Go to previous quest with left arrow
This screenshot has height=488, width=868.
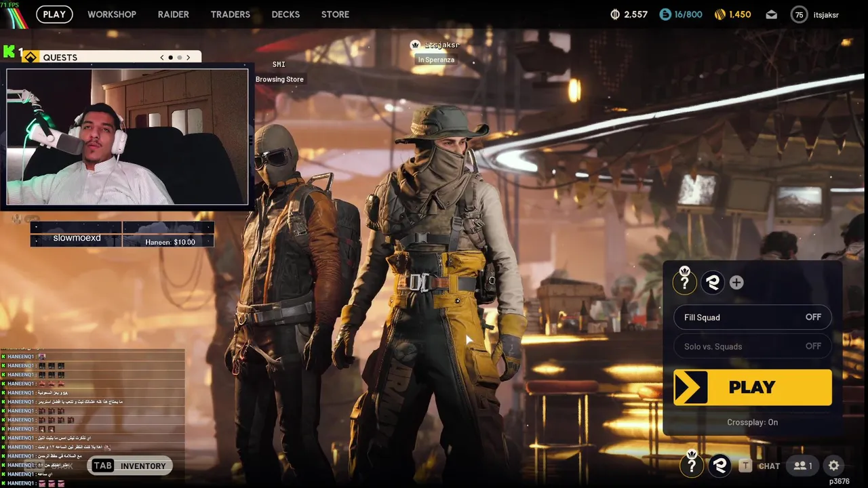[162, 58]
